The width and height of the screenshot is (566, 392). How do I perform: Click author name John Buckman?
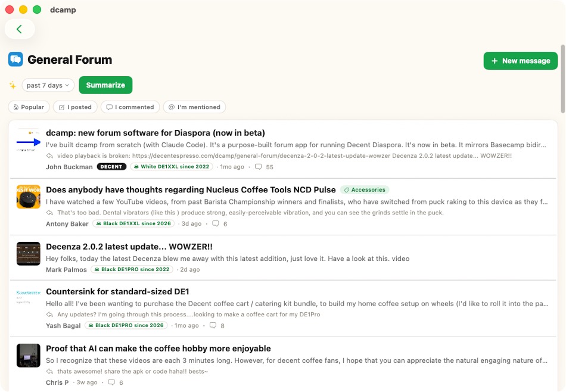pos(69,167)
